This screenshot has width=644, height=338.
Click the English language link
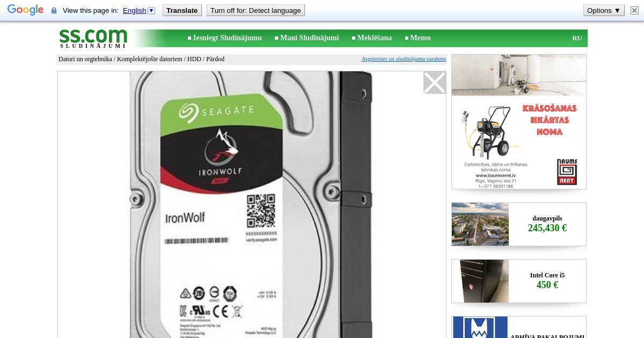point(134,10)
